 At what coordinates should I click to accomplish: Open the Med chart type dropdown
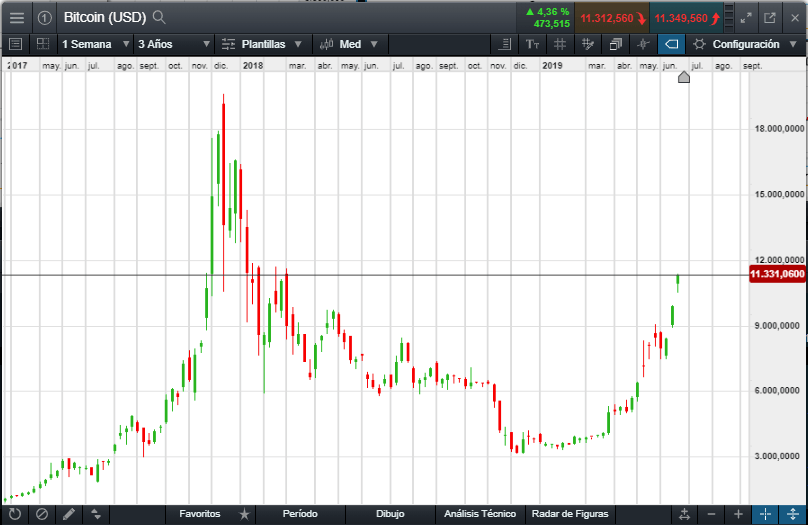349,44
